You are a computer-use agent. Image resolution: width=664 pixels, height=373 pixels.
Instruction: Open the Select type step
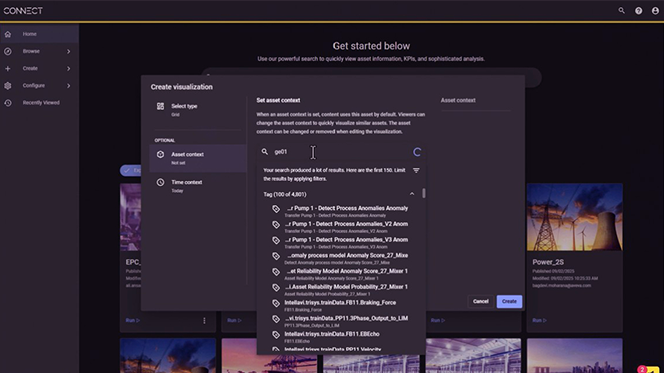[x=198, y=110]
